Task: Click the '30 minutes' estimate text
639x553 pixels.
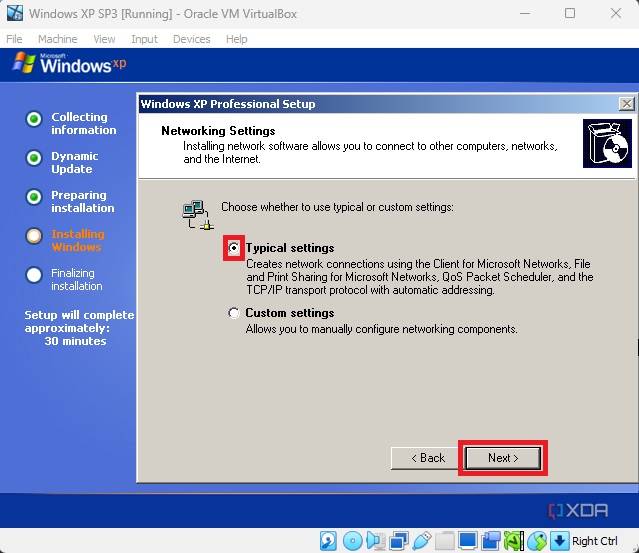Action: (75, 341)
